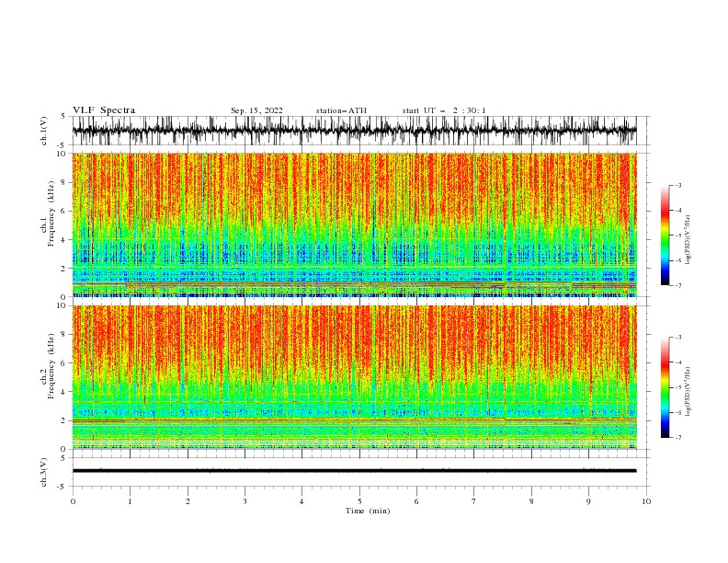Click the ch.1 spectrogram color scale bar
Screen dimensions: 728x563
[665, 236]
